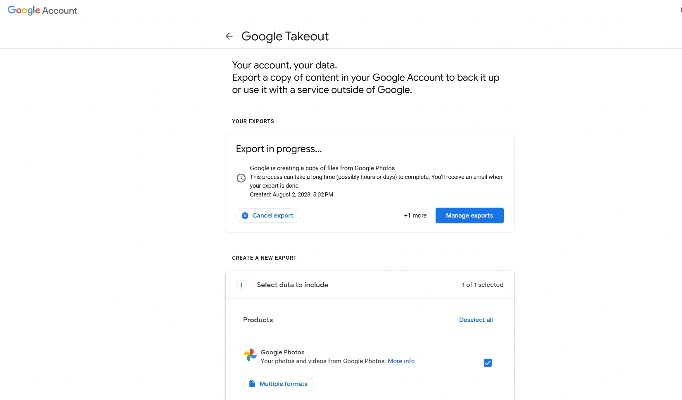The height and width of the screenshot is (400, 682).
Task: Click Deselect all products link
Action: [x=475, y=320]
